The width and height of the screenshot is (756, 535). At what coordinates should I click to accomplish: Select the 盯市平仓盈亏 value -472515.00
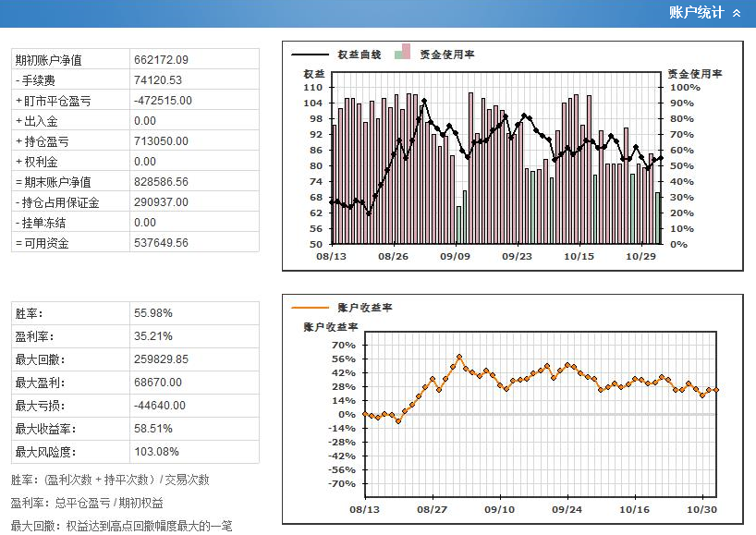(x=163, y=101)
